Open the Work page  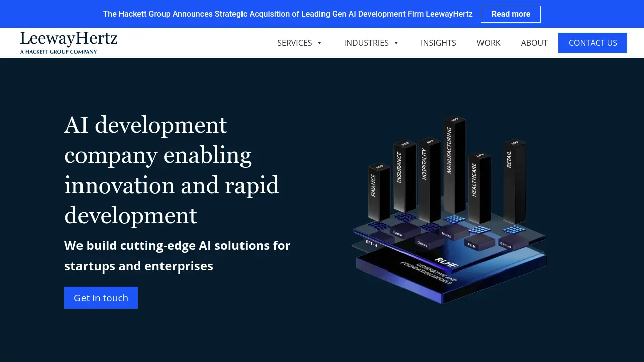pyautogui.click(x=489, y=43)
